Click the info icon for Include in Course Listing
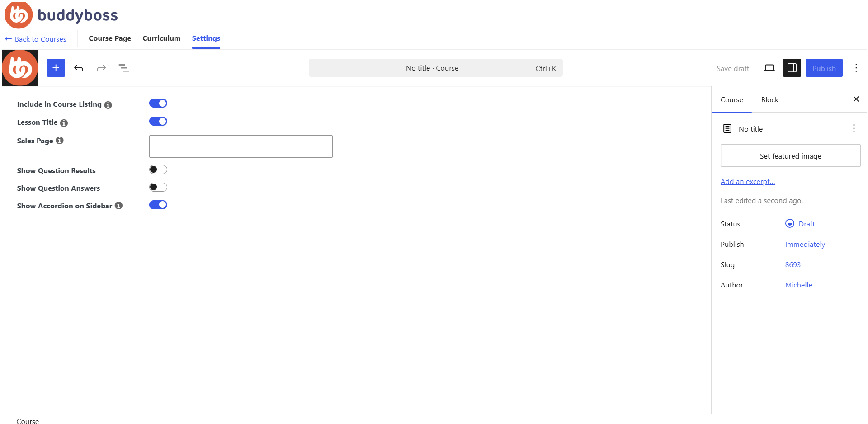The image size is (868, 424). click(108, 105)
